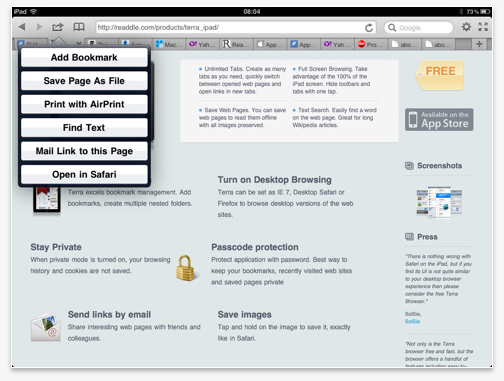The width and height of the screenshot is (504, 381).
Task: Choose Save Page As File
Action: pyautogui.click(x=84, y=81)
